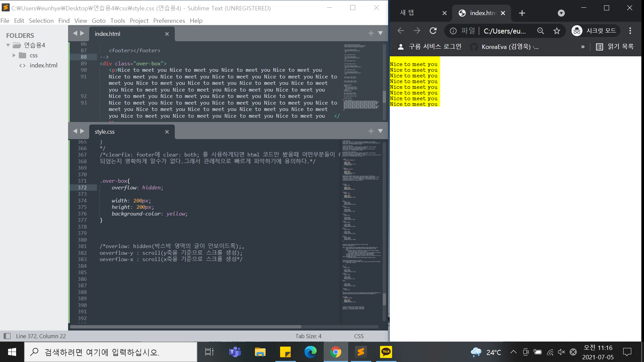Open the tab search dropdown in Chrome
Viewport: 644px width, 362px height.
point(561,13)
